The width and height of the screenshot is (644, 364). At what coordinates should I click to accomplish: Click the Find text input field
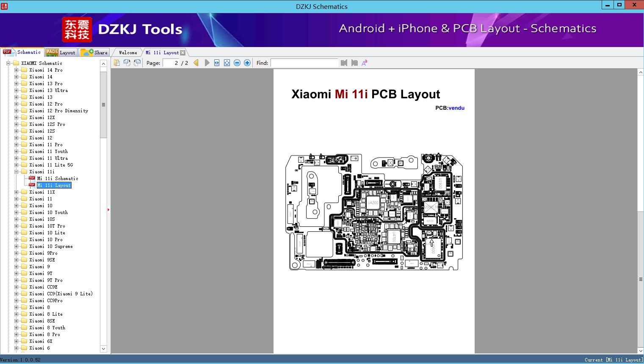[x=304, y=63]
